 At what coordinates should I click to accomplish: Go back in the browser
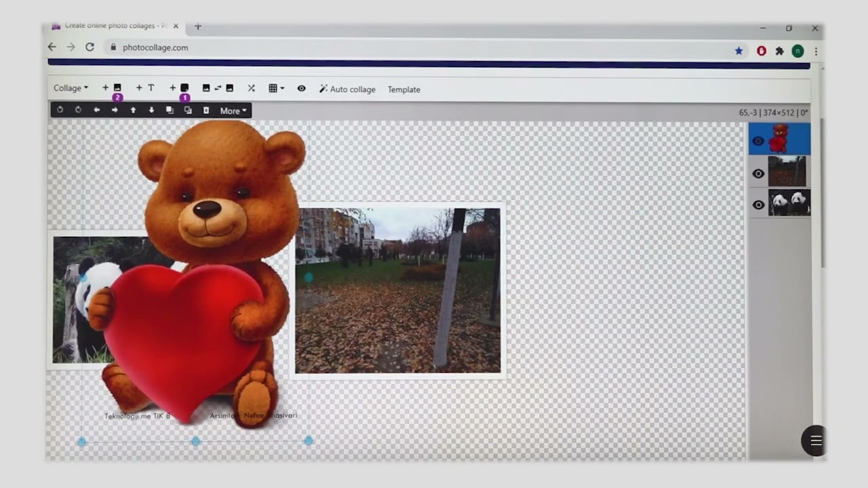coord(52,47)
